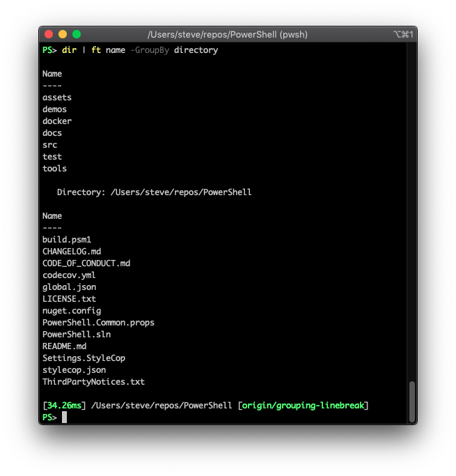Select the 'src' folder name
Screen dimensions: 456x476
(49, 145)
